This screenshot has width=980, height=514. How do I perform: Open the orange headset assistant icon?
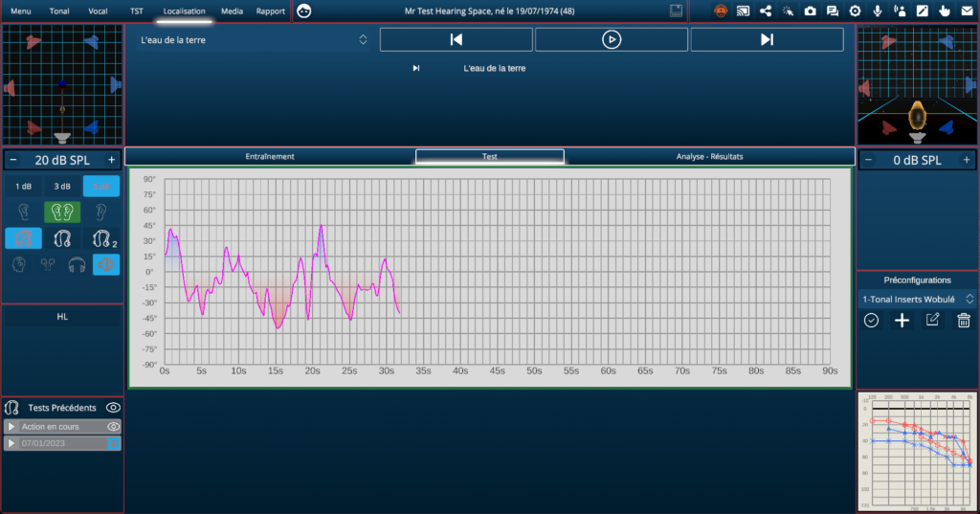721,11
